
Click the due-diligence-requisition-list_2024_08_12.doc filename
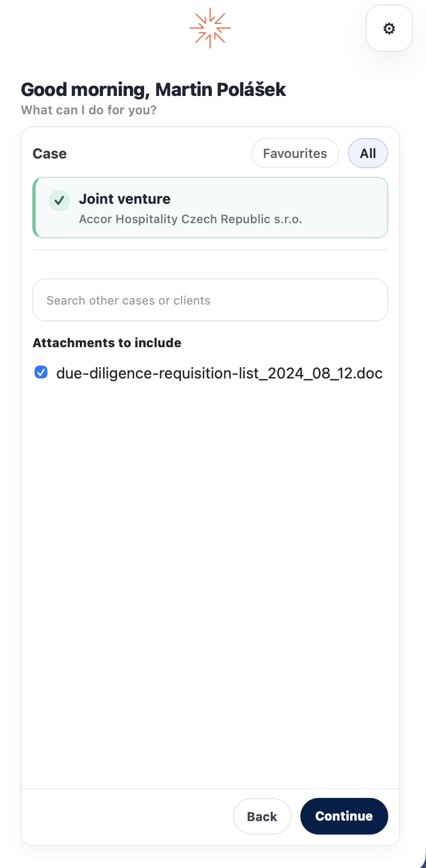click(x=219, y=373)
